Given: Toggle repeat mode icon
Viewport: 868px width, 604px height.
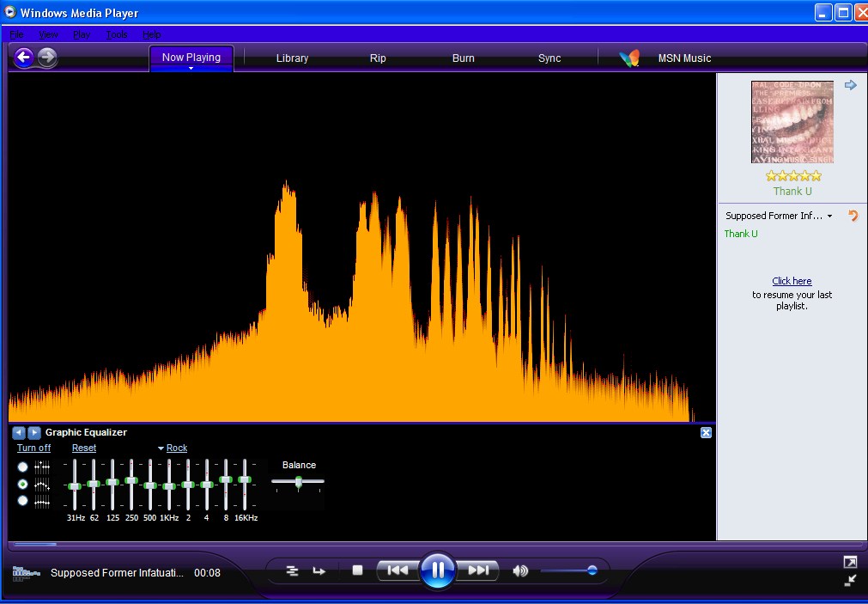Looking at the screenshot, I should click(319, 570).
